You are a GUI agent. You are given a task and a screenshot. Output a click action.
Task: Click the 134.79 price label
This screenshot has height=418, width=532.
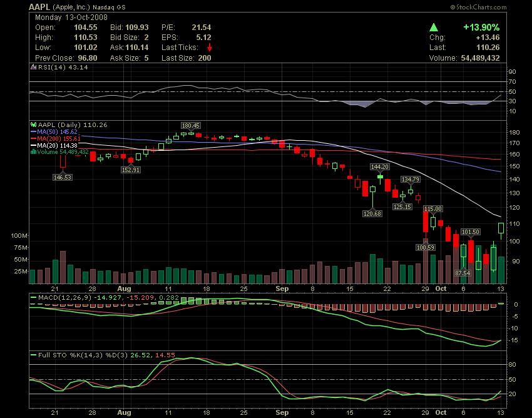[x=410, y=179]
